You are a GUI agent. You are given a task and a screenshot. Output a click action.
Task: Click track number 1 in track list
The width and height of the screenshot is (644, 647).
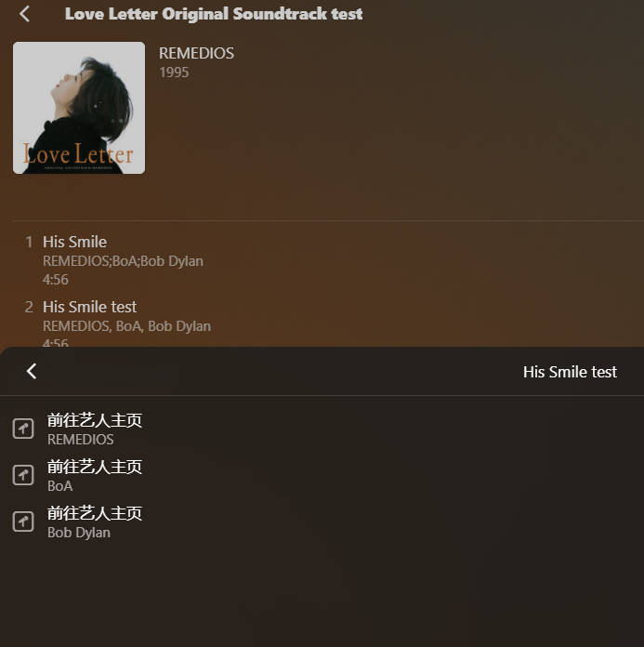[x=29, y=242]
